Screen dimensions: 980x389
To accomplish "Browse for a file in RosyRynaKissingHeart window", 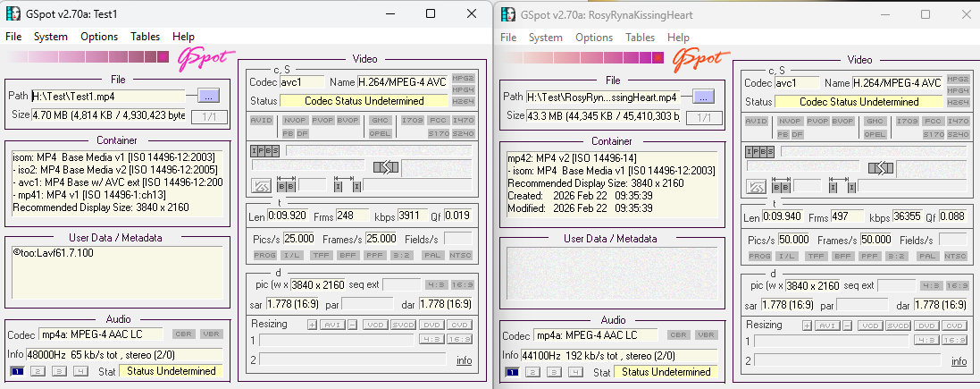I will pos(703,97).
